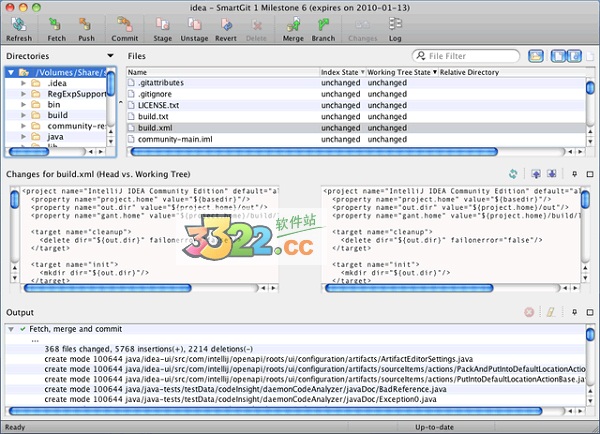Maximize the Changes panel
Image resolution: width=600 pixels, height=434 pixels.
click(590, 174)
